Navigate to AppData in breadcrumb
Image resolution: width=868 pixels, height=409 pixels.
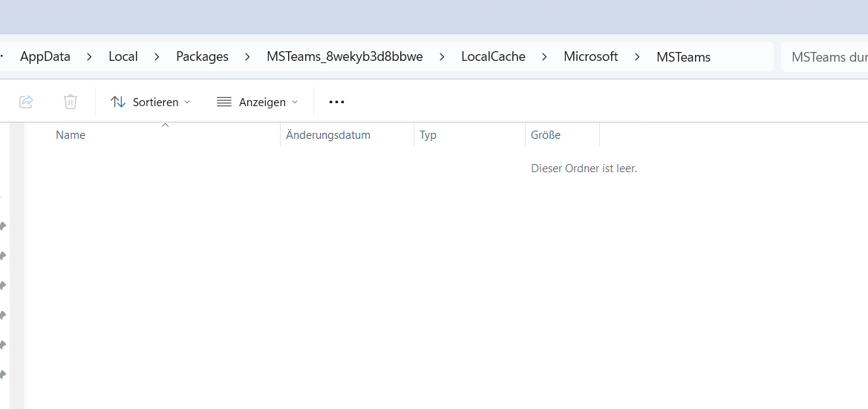(45, 56)
